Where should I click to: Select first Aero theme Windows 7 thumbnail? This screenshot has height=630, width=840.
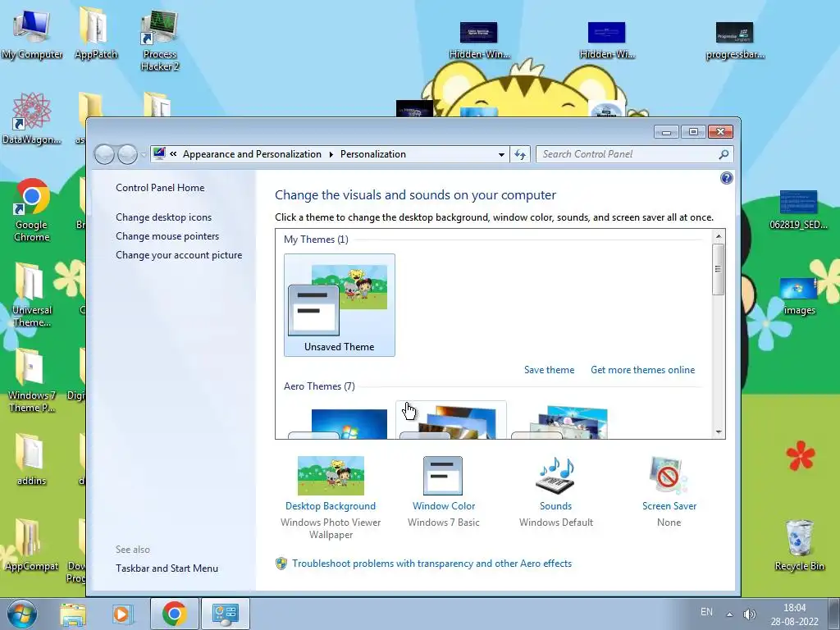(339, 422)
